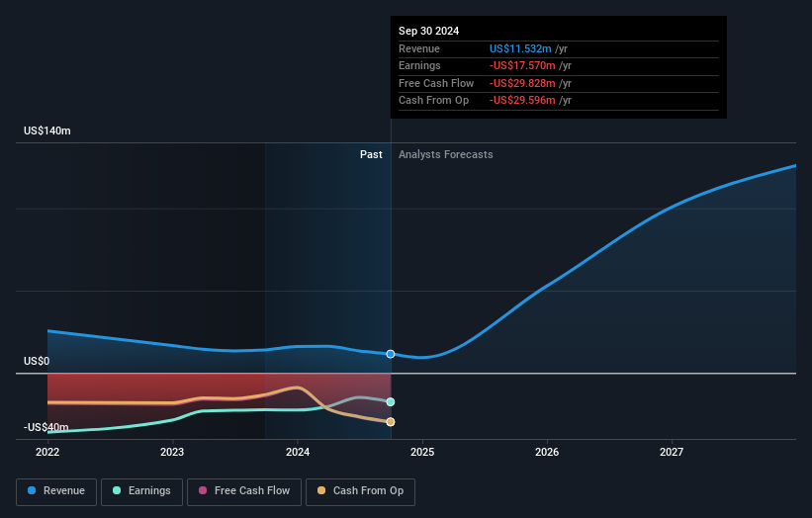Click the -US$17.570m earnings value

point(522,65)
